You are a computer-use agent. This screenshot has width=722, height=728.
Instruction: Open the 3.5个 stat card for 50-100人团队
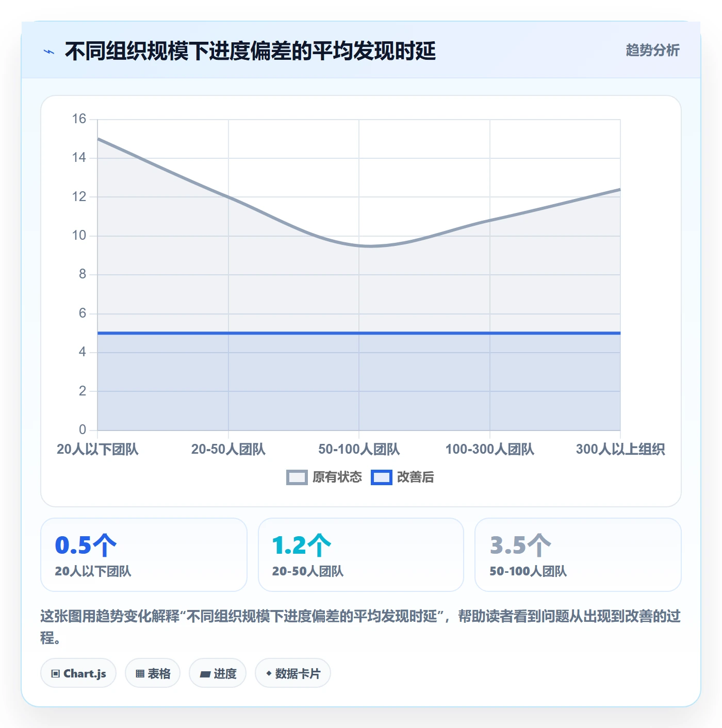click(578, 555)
